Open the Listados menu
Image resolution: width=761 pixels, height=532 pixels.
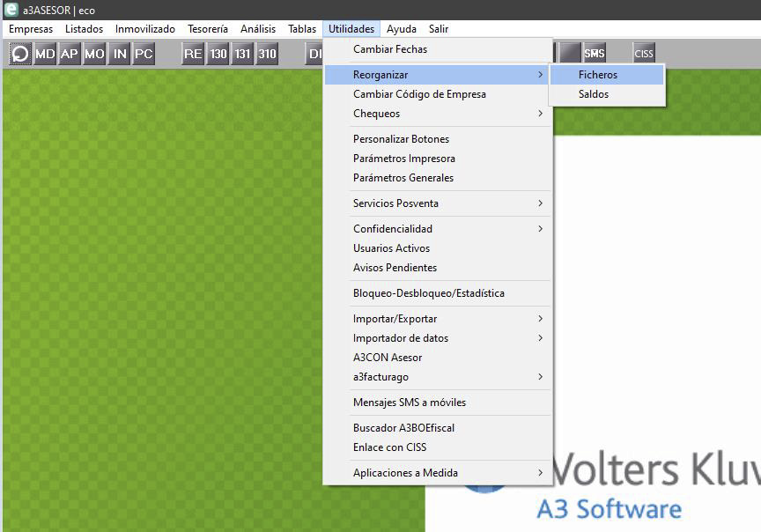tap(84, 29)
